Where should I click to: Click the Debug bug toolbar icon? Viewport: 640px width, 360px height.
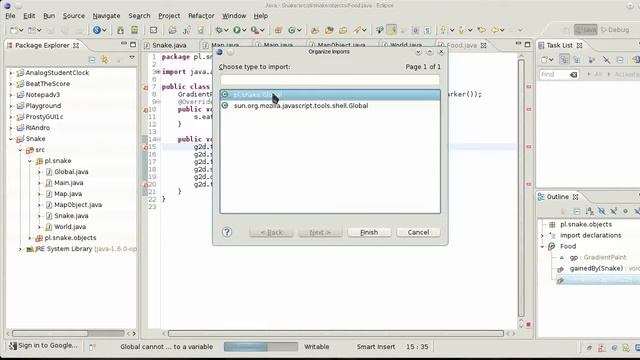219,30
